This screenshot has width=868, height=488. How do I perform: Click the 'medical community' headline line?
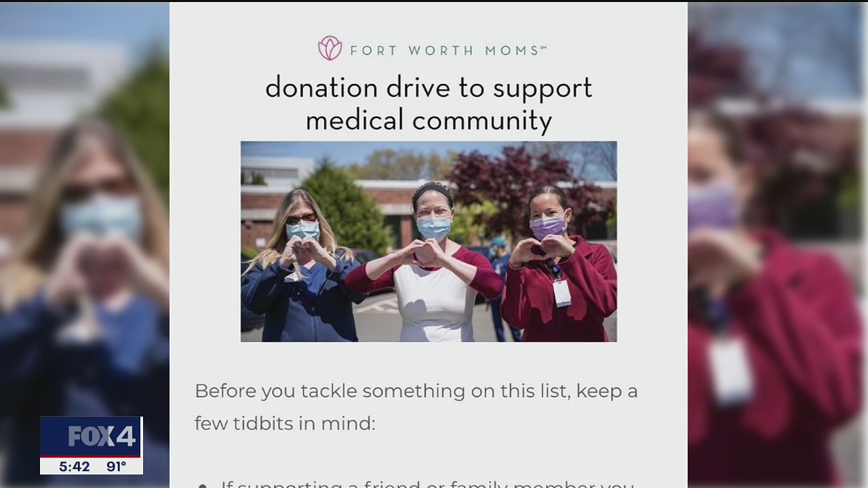coord(429,121)
